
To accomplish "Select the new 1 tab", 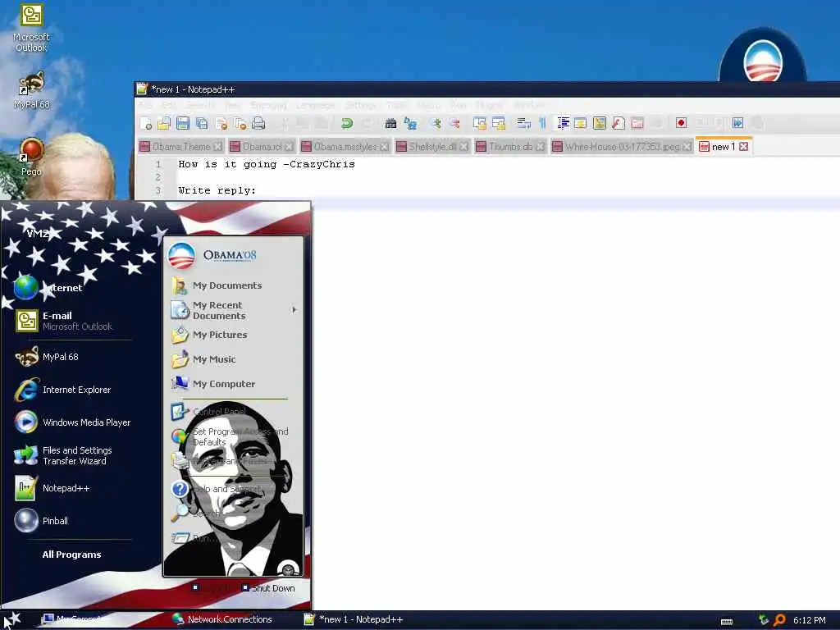I will pos(724,146).
